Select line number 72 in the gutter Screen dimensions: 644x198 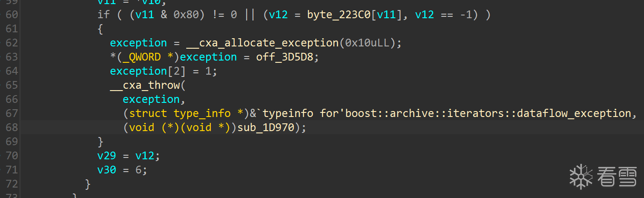pyautogui.click(x=12, y=184)
